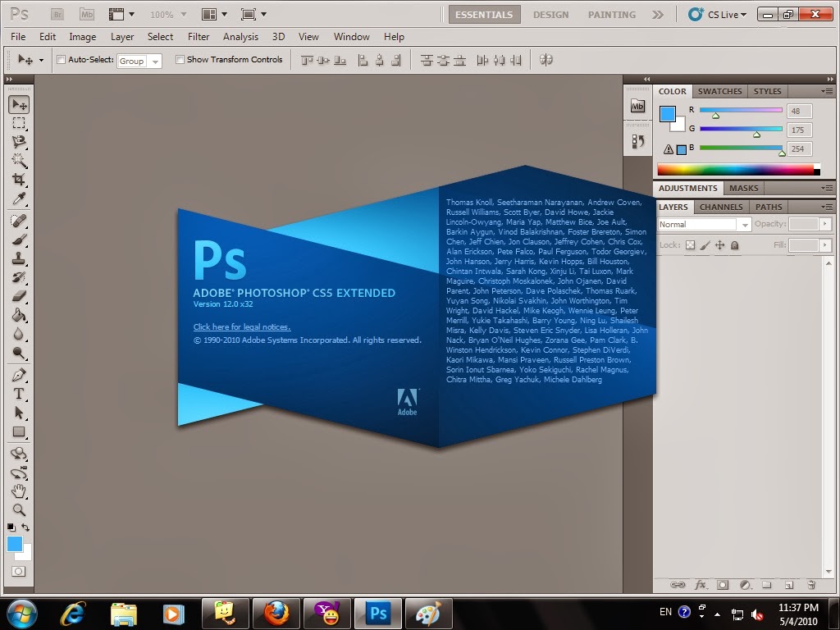Select the Brush tool

19,240
